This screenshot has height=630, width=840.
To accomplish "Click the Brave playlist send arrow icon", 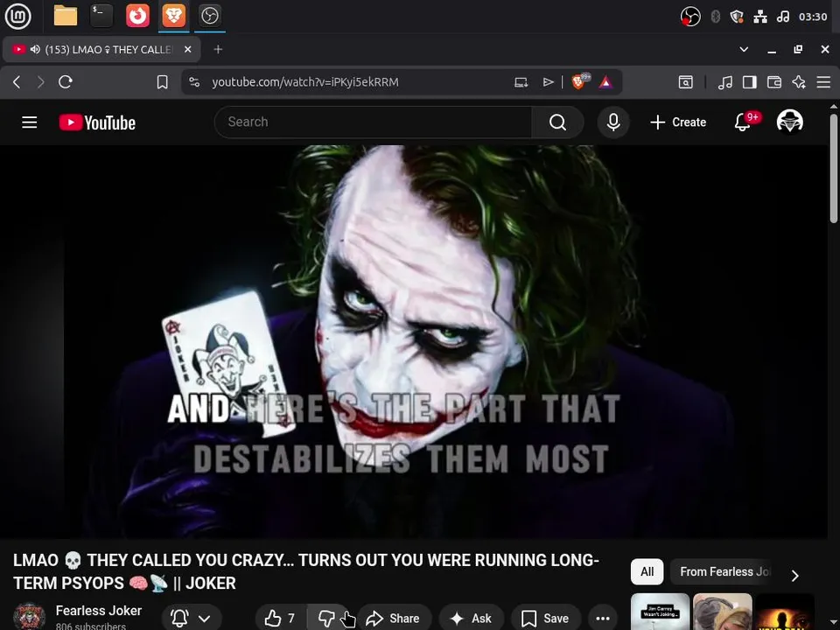I will pyautogui.click(x=548, y=82).
